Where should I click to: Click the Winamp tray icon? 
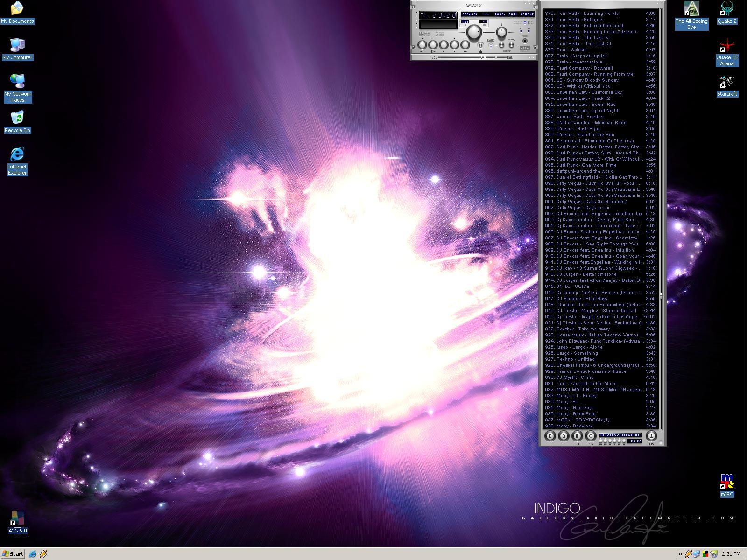tap(689, 554)
